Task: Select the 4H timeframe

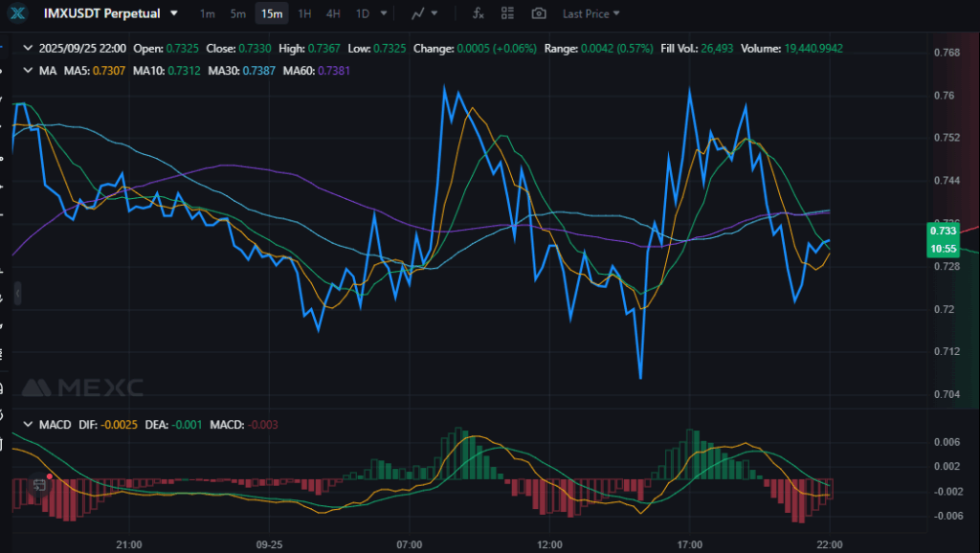Action: pyautogui.click(x=332, y=13)
